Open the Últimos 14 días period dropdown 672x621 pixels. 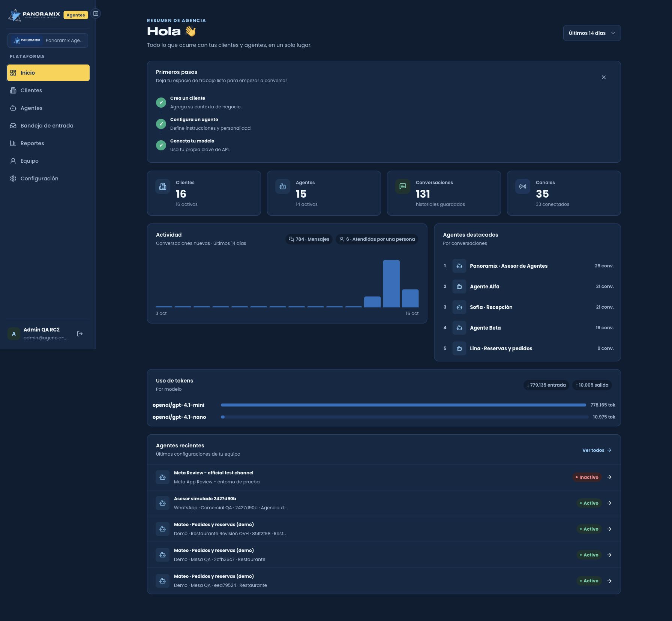tap(592, 33)
